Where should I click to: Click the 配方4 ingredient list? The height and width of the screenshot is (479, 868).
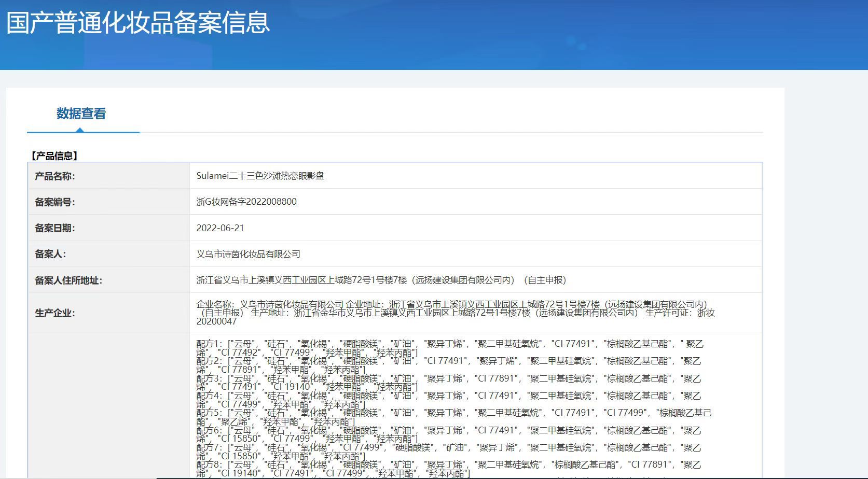(449, 400)
